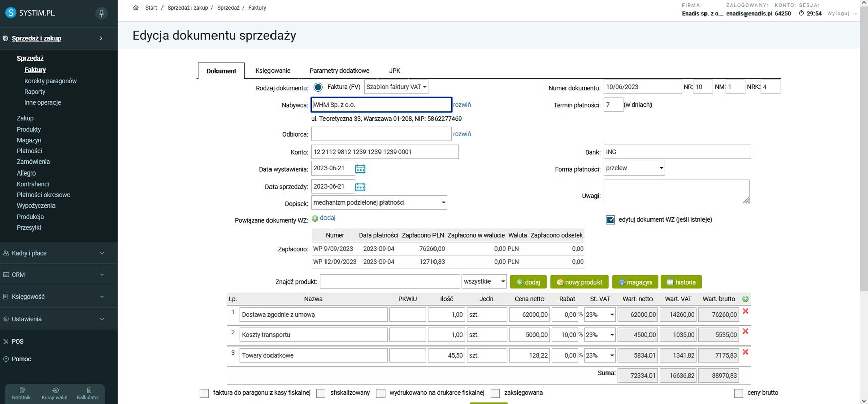Click payment row WP 12/09/2023

448,262
